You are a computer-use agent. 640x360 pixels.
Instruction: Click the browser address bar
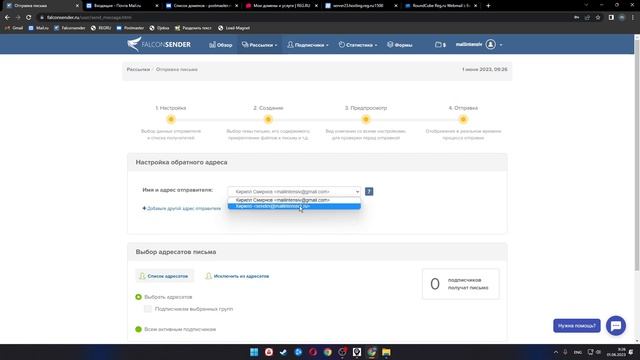pos(302,18)
